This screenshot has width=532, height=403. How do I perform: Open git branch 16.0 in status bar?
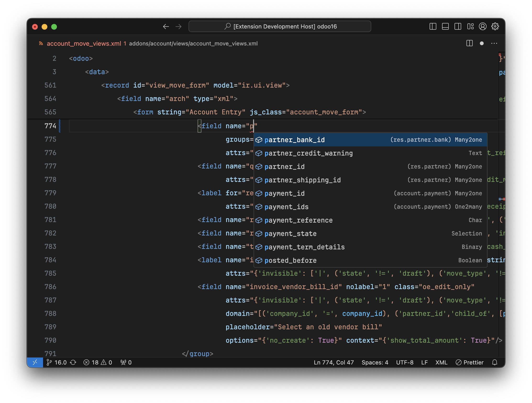click(x=57, y=362)
